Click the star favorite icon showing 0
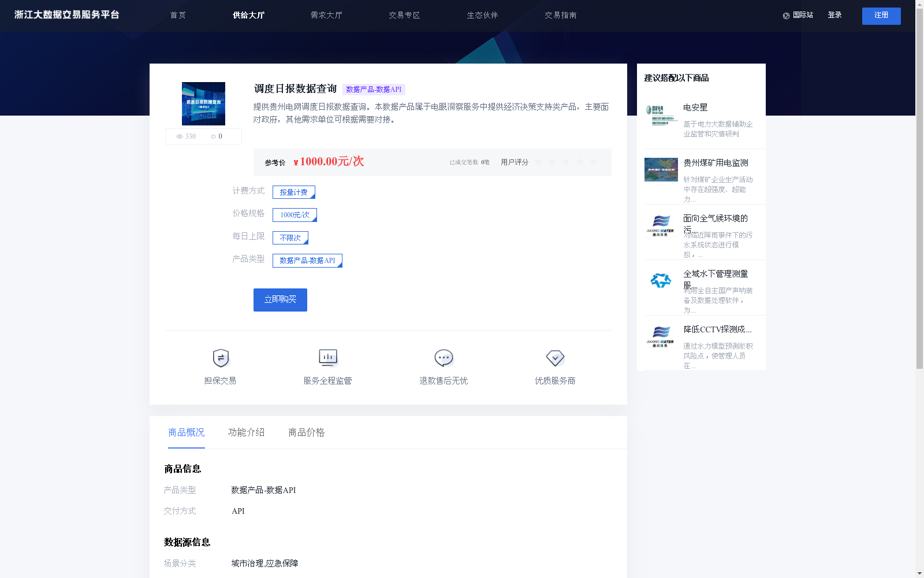 tap(213, 136)
